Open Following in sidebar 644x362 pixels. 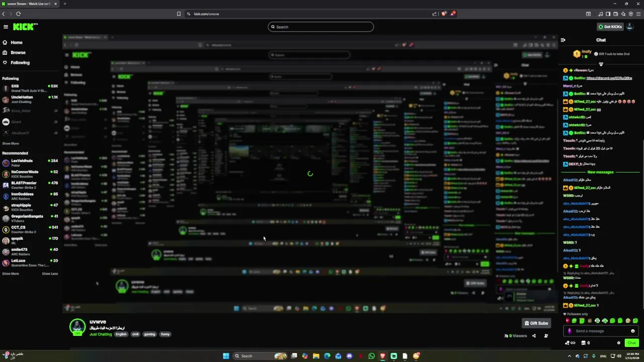16,63
